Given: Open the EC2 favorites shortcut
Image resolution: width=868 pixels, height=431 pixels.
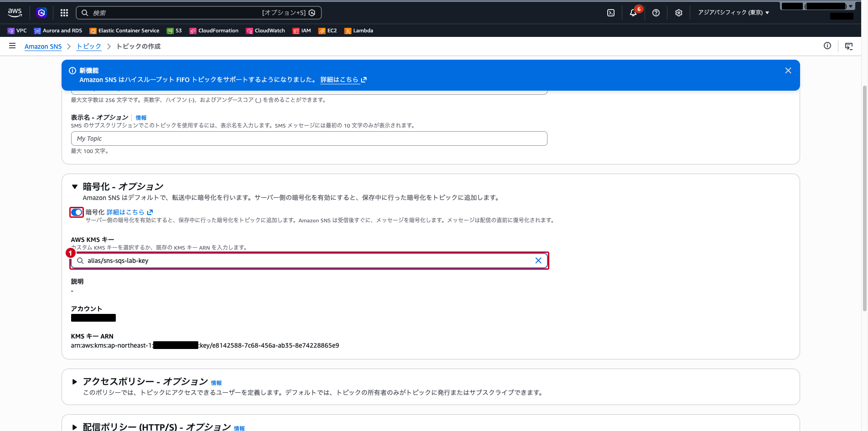Looking at the screenshot, I should 328,31.
